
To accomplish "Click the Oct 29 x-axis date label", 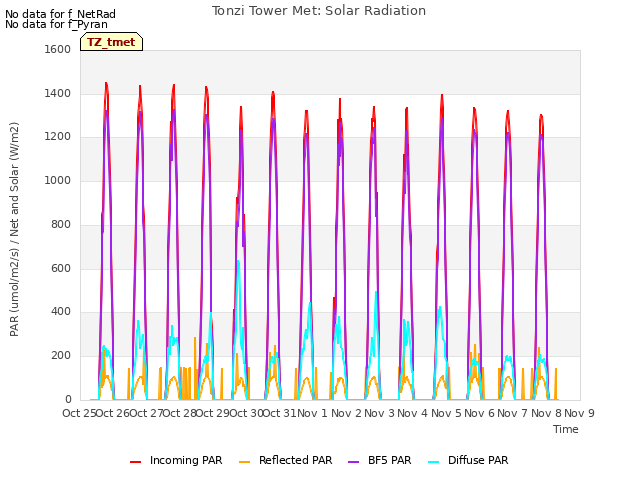I will coord(213,413).
